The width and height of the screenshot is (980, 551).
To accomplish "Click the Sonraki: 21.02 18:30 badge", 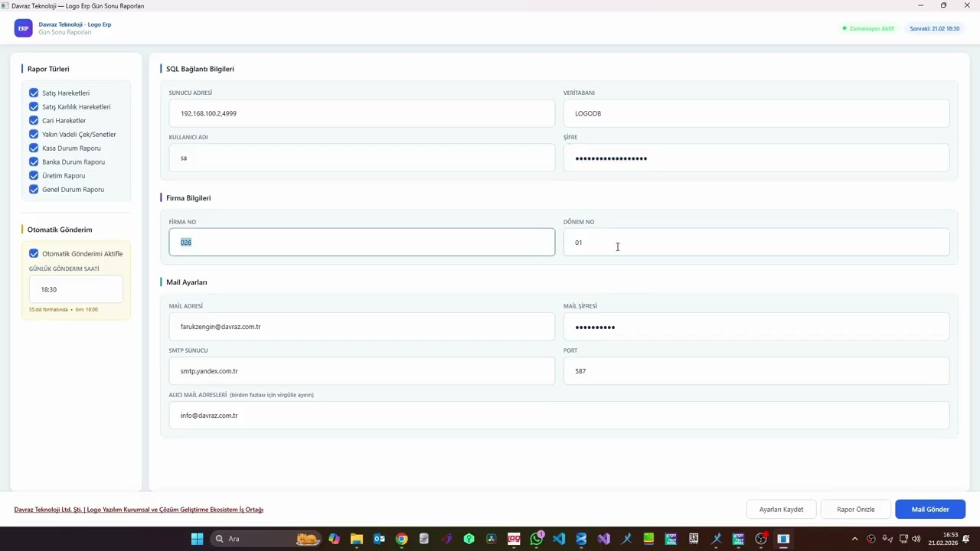I will 934,28.
